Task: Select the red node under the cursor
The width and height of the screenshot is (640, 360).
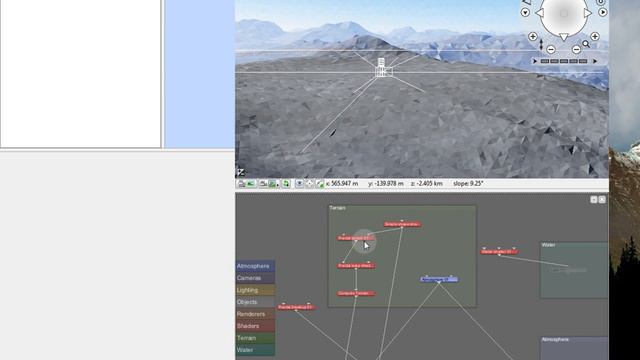Action: [x=356, y=238]
